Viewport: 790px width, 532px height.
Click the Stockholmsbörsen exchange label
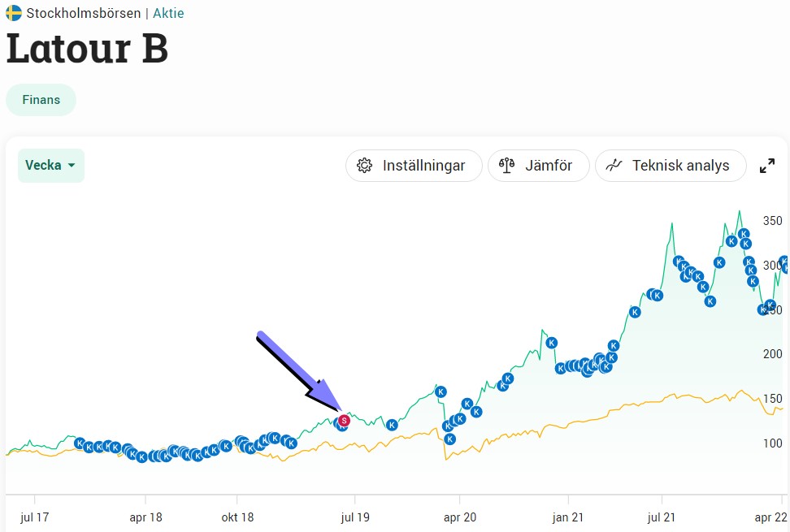tap(84, 13)
